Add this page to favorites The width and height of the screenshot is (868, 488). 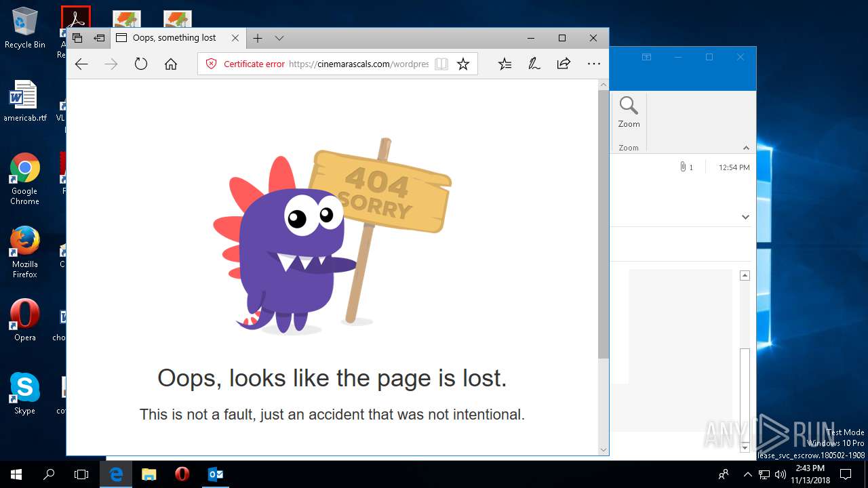(x=463, y=64)
